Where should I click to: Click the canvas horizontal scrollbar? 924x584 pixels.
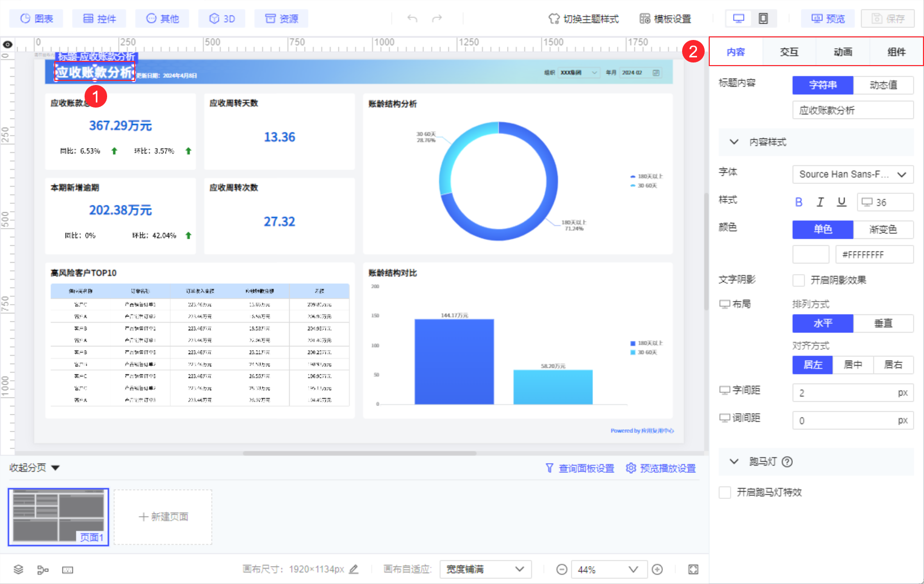(x=360, y=453)
